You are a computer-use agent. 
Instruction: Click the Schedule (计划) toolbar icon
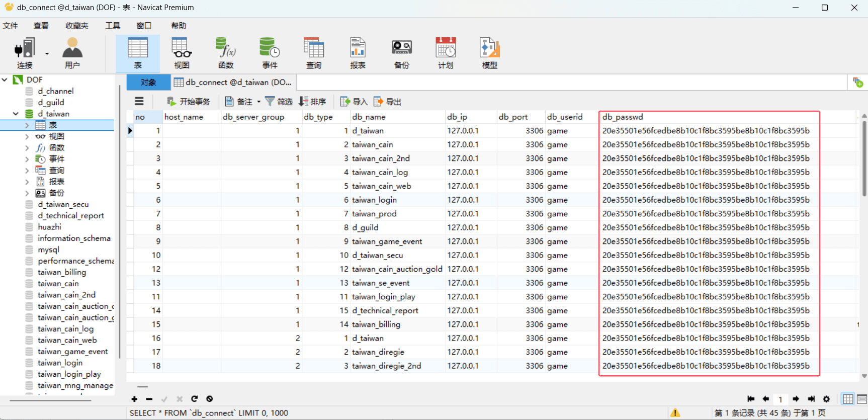click(446, 53)
